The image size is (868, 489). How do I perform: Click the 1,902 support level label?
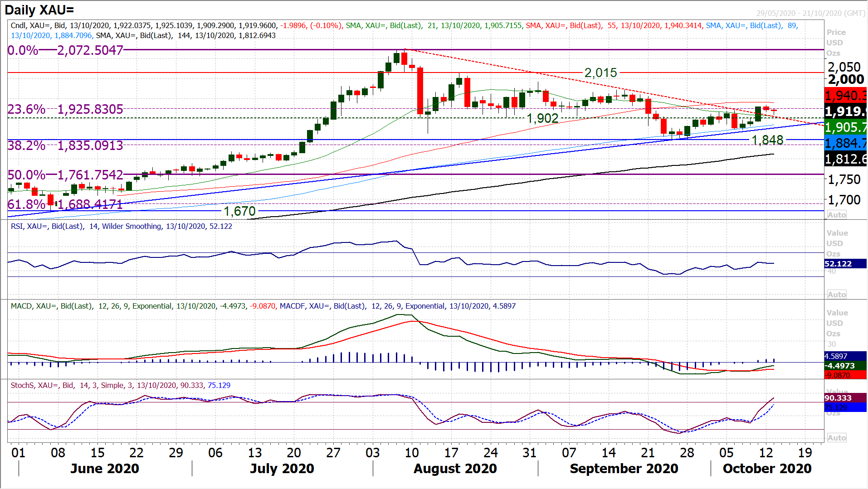(x=542, y=118)
